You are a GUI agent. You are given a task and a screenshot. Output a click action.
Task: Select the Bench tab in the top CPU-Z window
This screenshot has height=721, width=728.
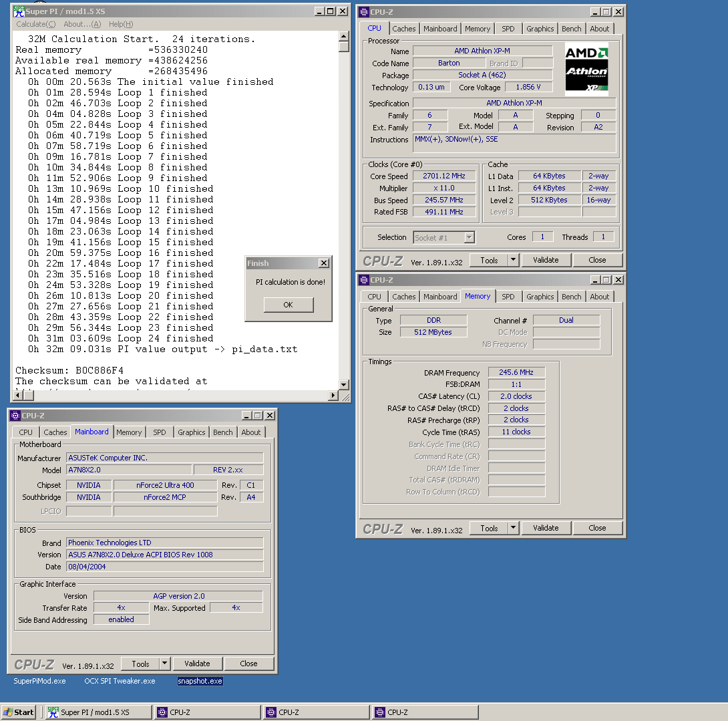572,29
